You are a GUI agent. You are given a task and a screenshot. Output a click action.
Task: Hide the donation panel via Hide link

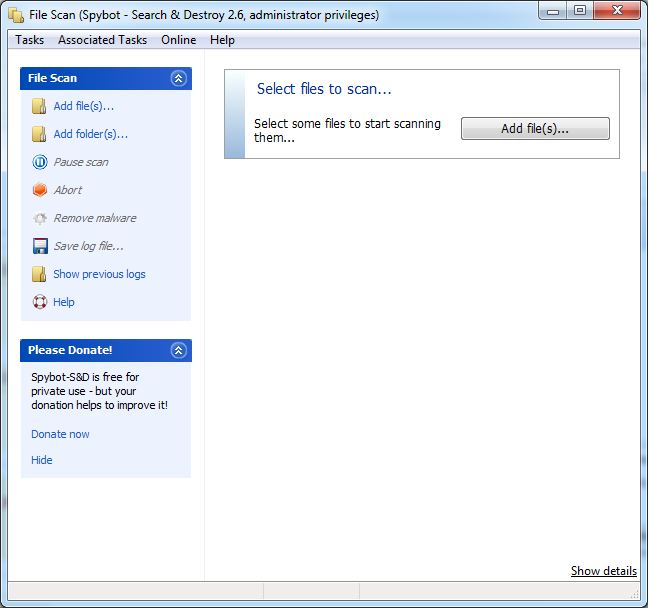tap(42, 460)
